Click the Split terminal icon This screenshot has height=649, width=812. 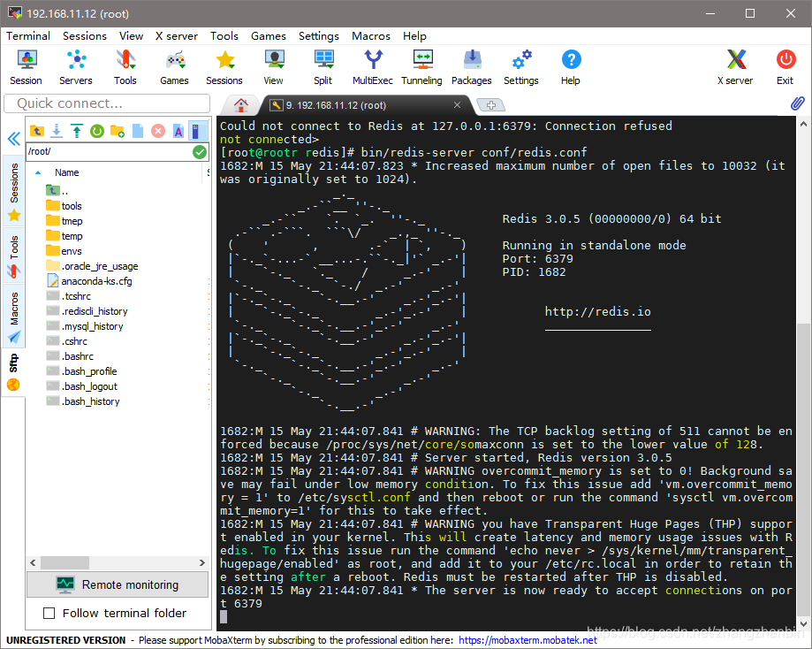[x=323, y=67]
